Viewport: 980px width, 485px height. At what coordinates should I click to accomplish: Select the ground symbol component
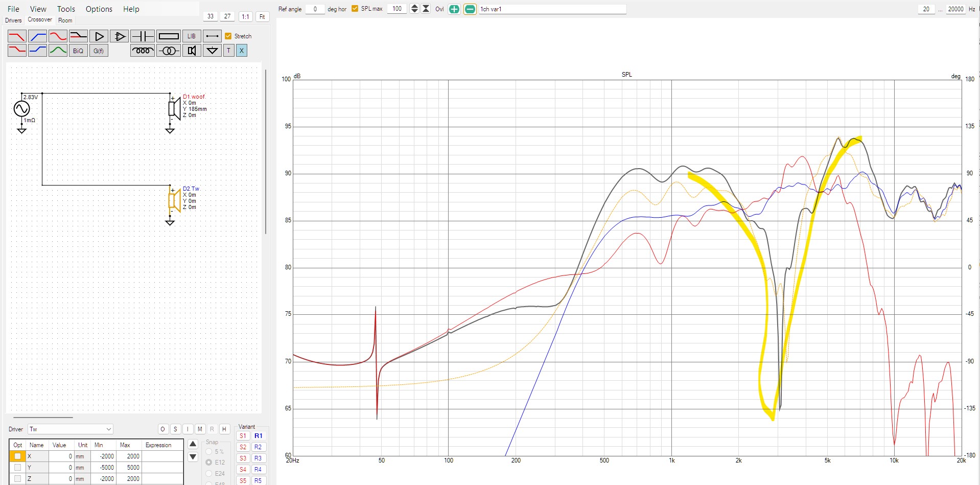(x=212, y=51)
